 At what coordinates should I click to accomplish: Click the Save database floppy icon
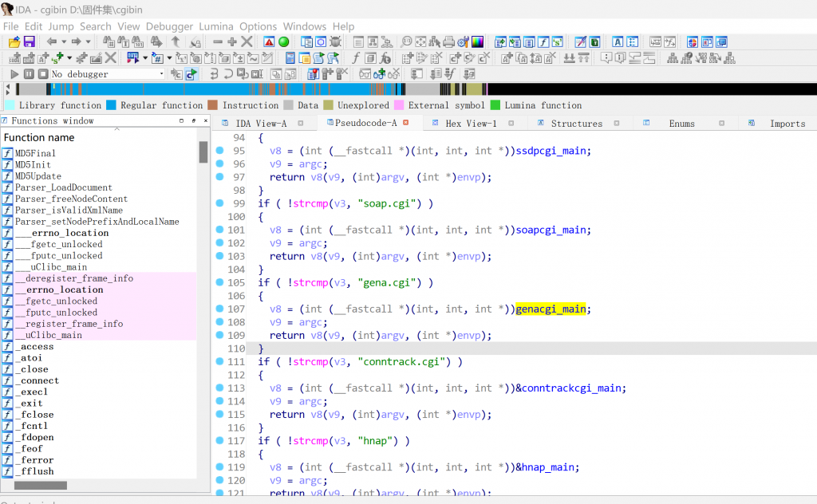(x=30, y=41)
